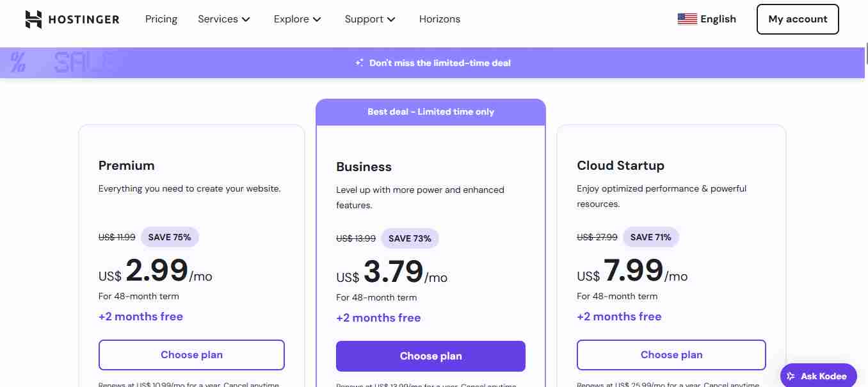Viewport: 868px width, 387px height.
Task: Open the Support dropdown menu
Action: point(370,19)
